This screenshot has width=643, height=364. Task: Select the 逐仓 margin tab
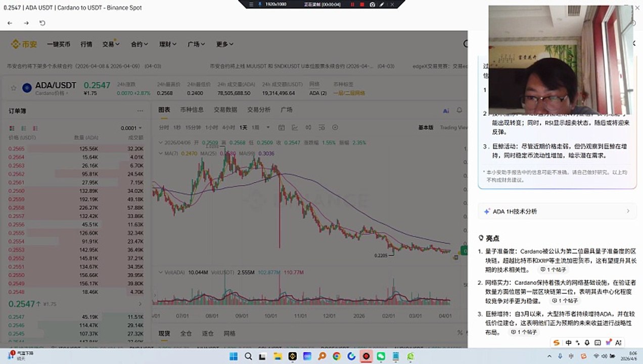coord(208,334)
